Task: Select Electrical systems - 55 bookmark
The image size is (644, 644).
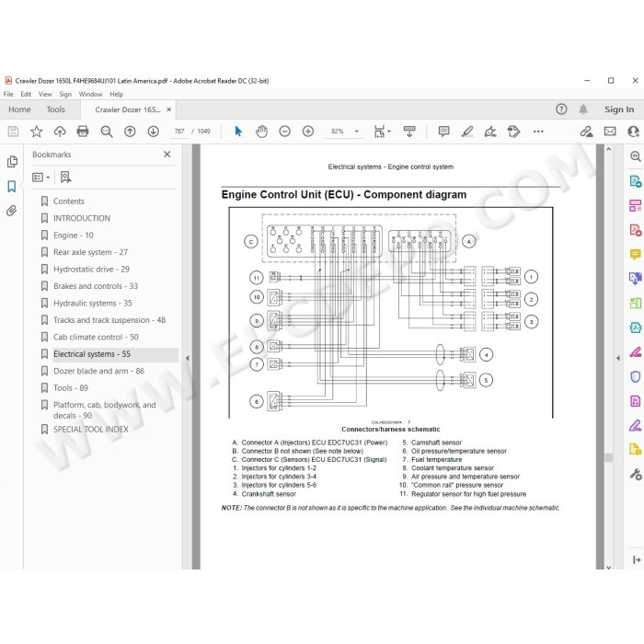Action: point(92,354)
